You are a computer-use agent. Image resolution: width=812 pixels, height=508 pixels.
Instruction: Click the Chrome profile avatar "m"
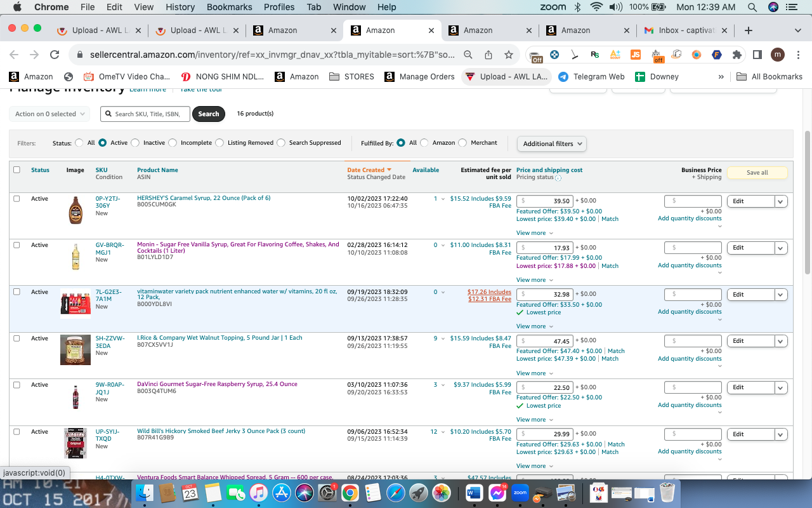tap(778, 55)
